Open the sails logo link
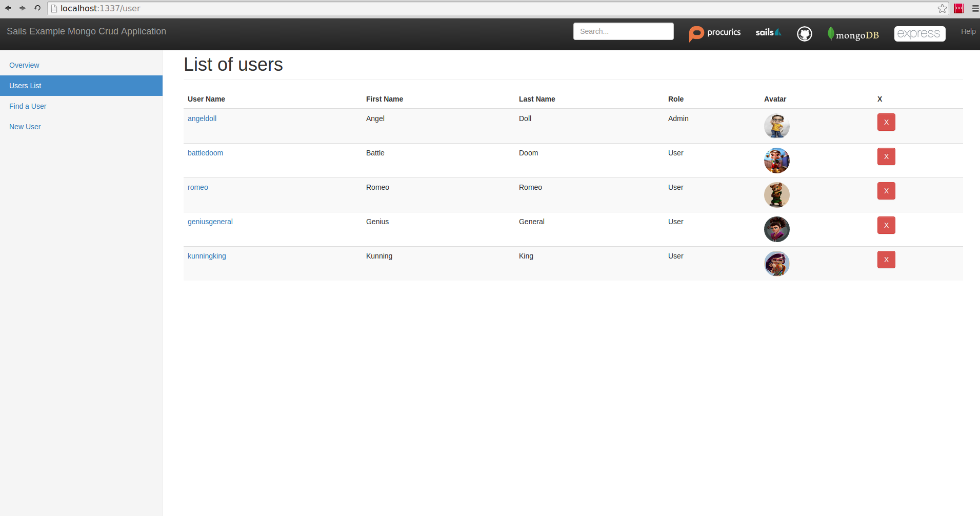 point(768,32)
